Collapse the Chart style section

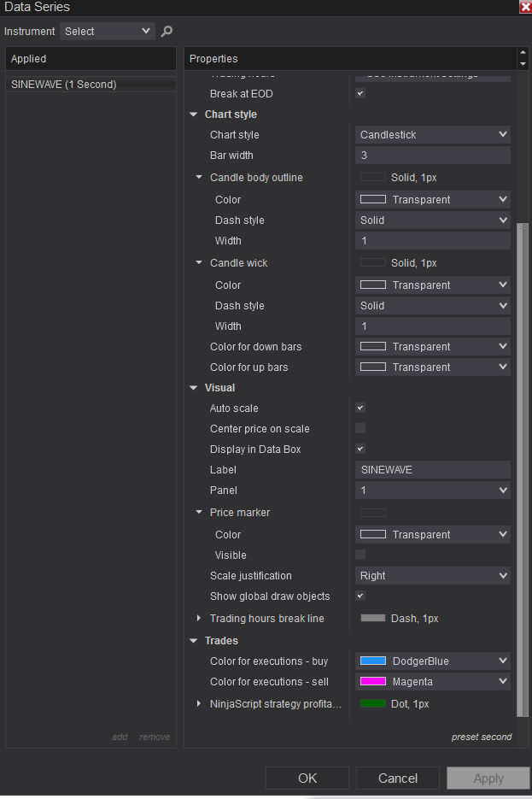(194, 115)
